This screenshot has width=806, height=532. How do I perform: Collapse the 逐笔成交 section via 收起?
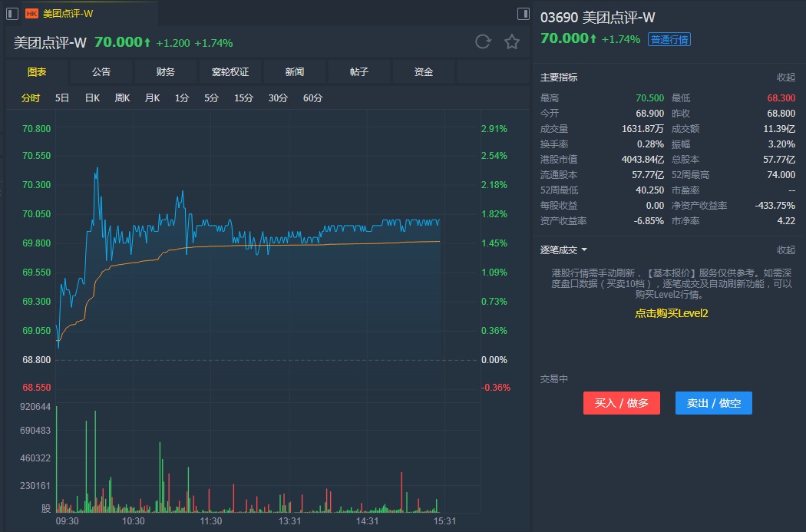pyautogui.click(x=786, y=249)
